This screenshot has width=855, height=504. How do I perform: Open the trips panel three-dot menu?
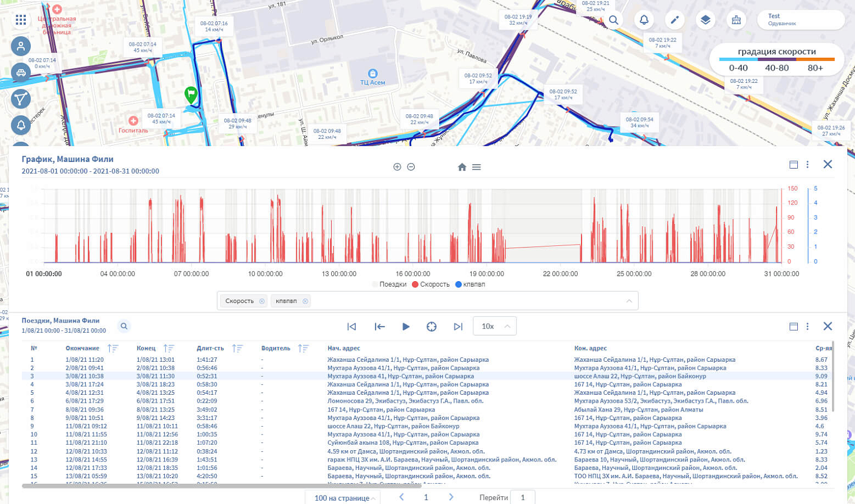click(x=807, y=326)
